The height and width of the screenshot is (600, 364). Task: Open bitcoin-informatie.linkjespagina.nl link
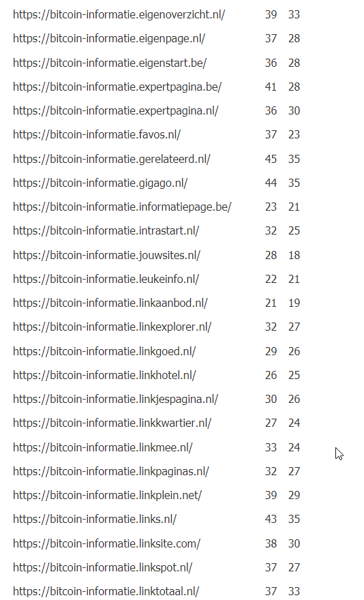click(116, 399)
